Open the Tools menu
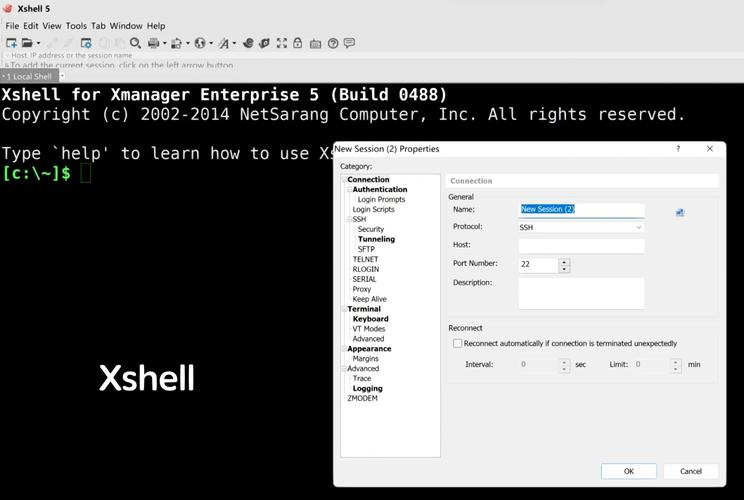 coord(76,26)
